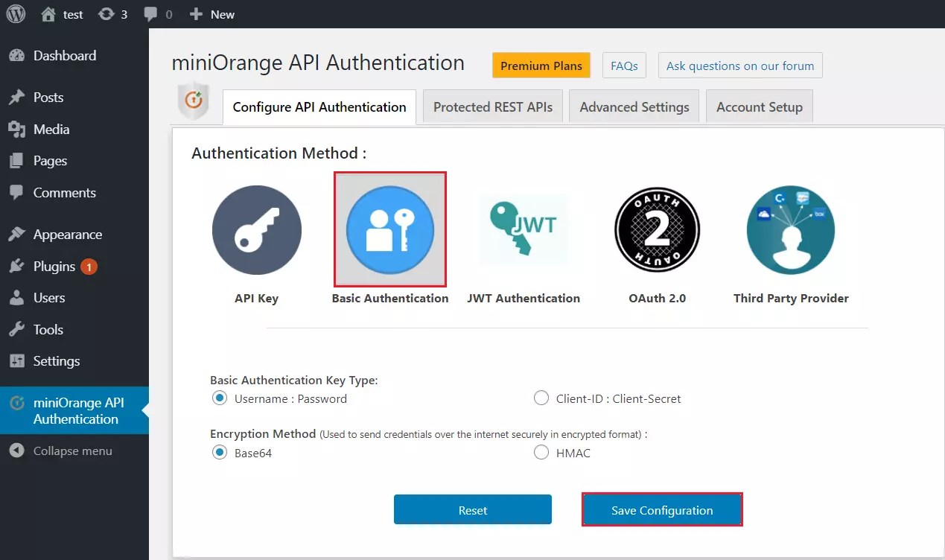
Task: Click the API Key label
Action: point(257,298)
